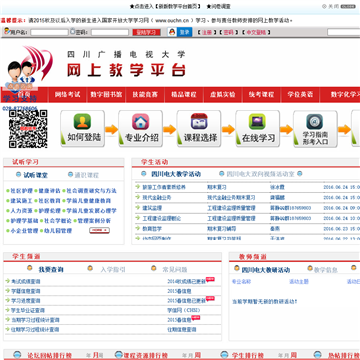Click the orange arrow after 如何登陆
360x360 pixels.
[x=111, y=129]
